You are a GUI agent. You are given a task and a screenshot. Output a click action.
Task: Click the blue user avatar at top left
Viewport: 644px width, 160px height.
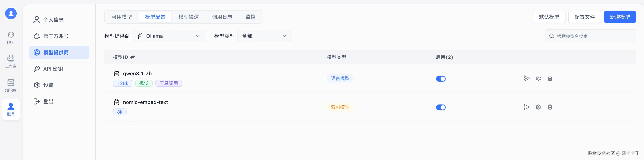11,13
